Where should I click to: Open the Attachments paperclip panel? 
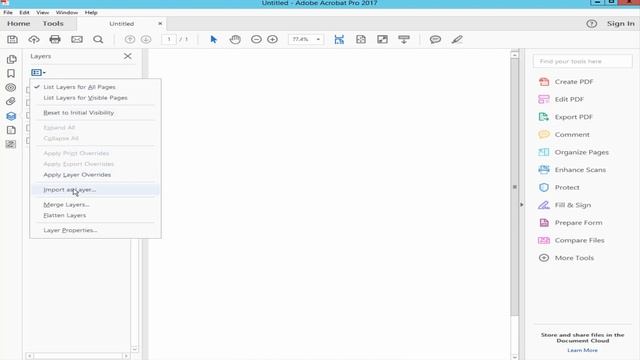click(11, 102)
